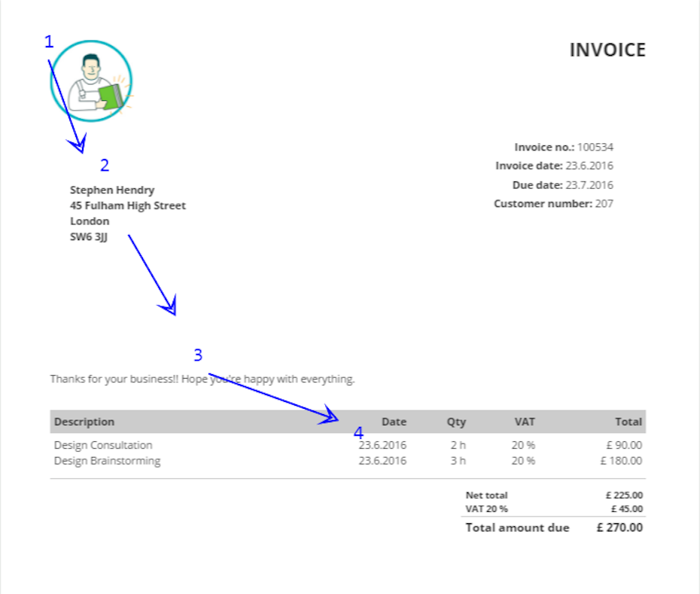This screenshot has width=700, height=594.
Task: Click the thanks for your business message
Action: coord(202,379)
